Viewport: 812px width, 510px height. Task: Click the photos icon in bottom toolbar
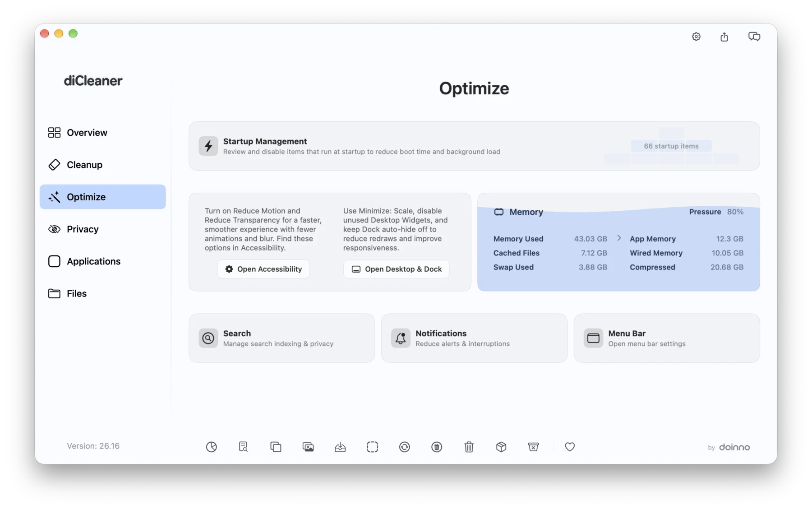pos(308,447)
